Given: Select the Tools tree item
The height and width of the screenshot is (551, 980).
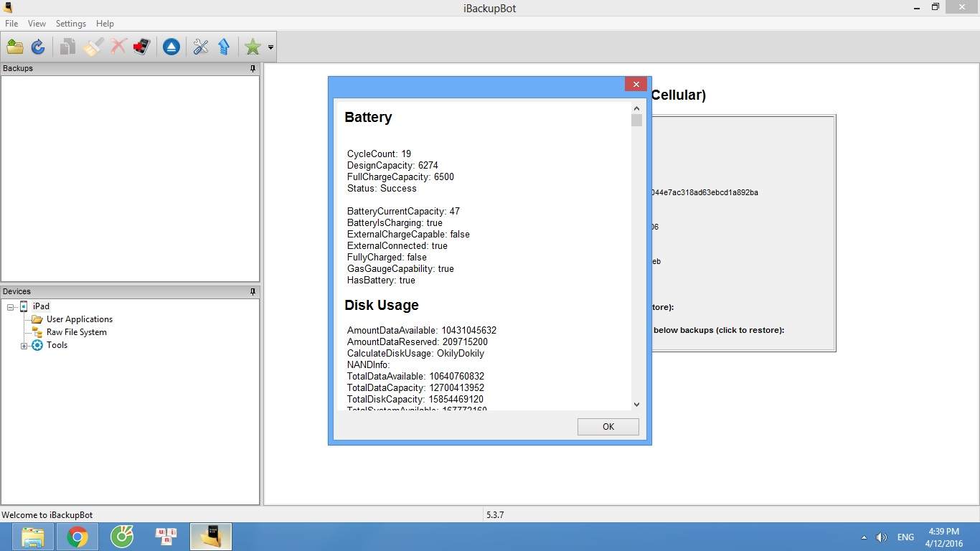Looking at the screenshot, I should 57,345.
